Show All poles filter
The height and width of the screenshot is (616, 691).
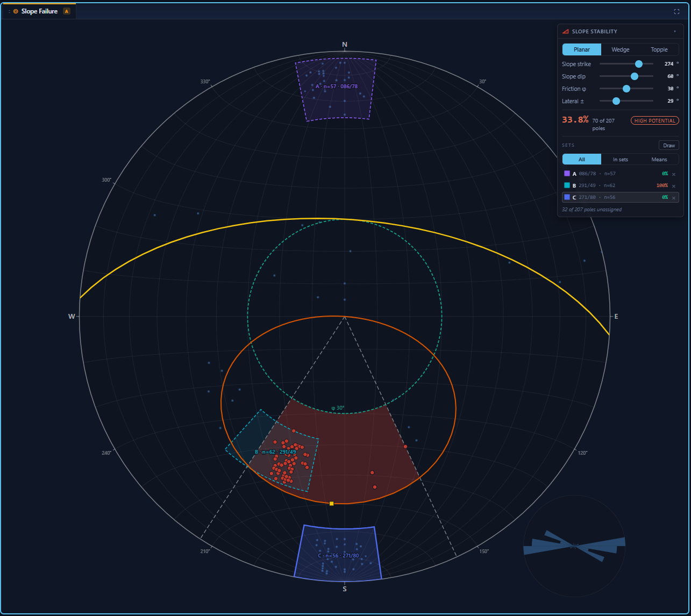pos(582,159)
